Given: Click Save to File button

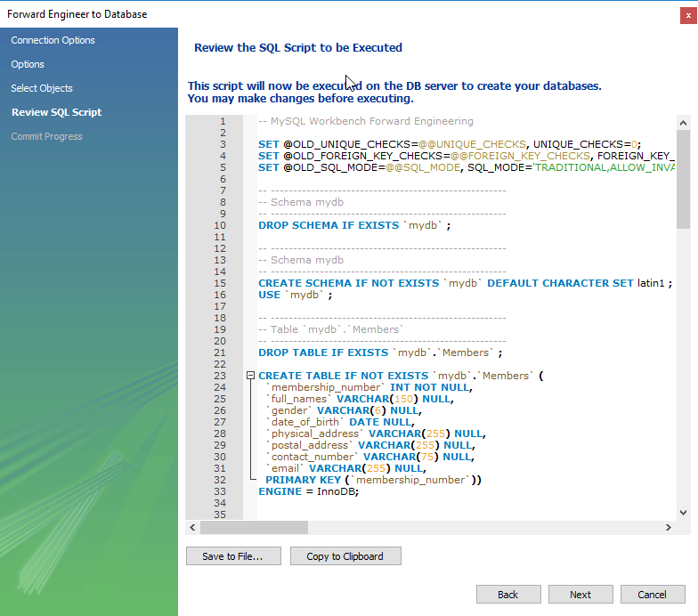Looking at the screenshot, I should (233, 556).
